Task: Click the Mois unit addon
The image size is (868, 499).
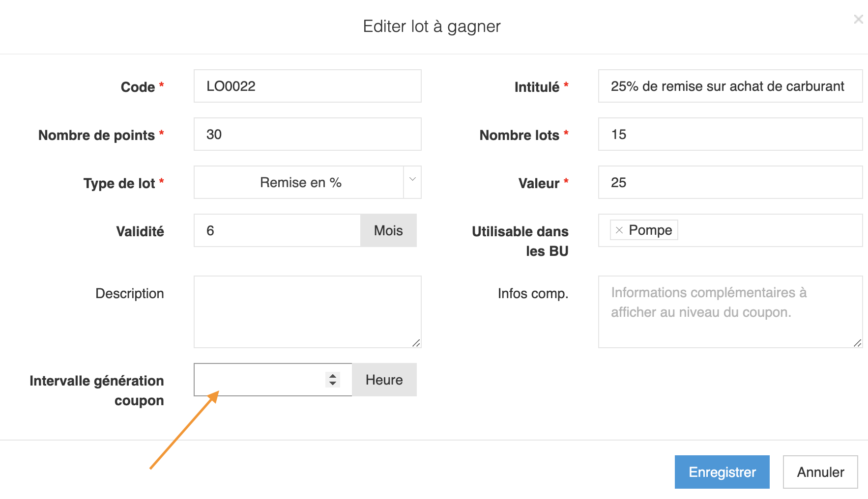Action: tap(388, 230)
